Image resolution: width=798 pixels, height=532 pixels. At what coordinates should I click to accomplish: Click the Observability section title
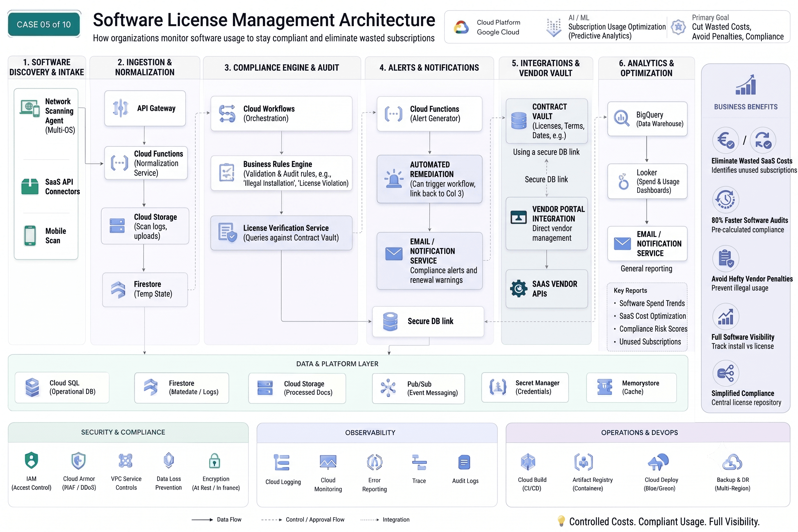(x=370, y=433)
